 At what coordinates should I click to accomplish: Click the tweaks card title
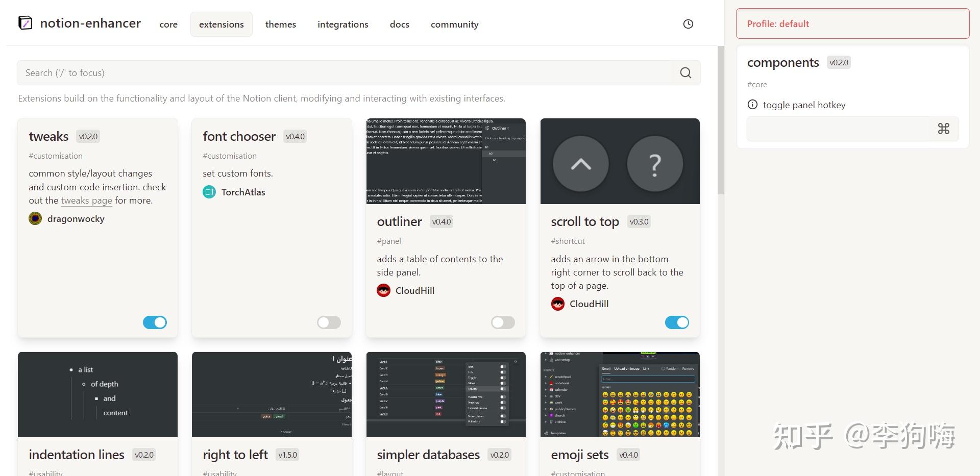[48, 136]
